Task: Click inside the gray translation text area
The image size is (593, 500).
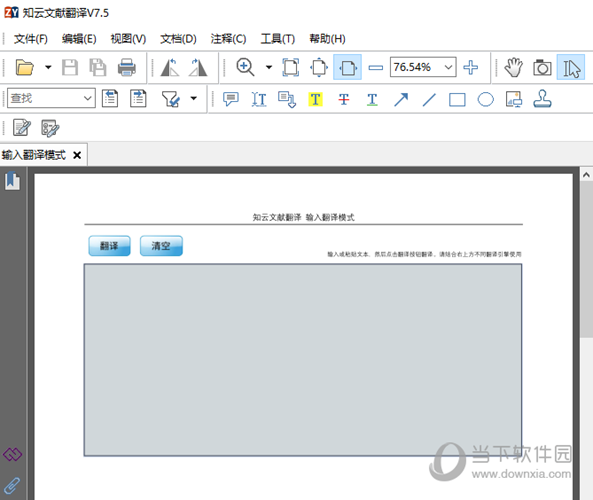Action: point(303,360)
